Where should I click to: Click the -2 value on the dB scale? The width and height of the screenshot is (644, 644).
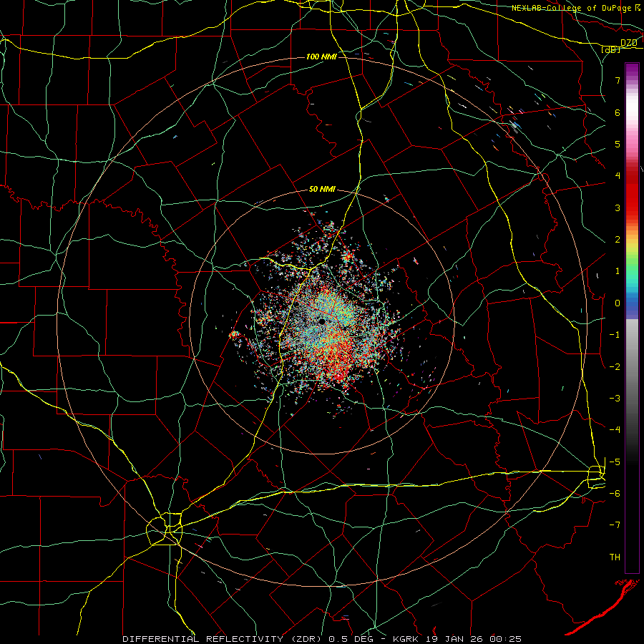pyautogui.click(x=615, y=366)
